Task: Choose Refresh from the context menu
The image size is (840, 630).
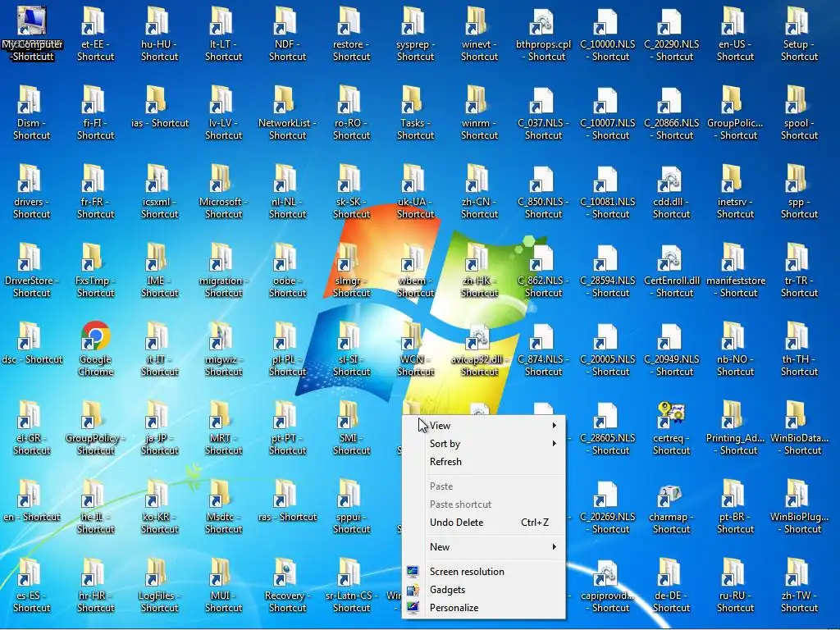Action: tap(484, 462)
